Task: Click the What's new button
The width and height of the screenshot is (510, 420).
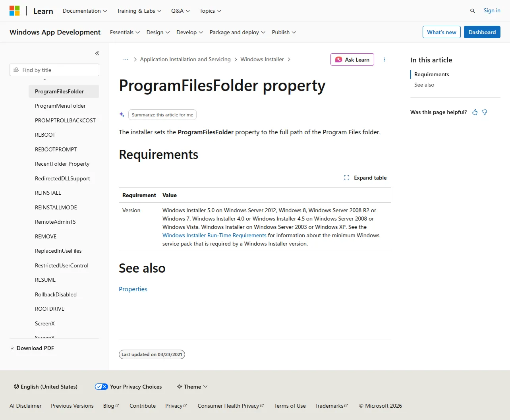Action: pyautogui.click(x=442, y=32)
